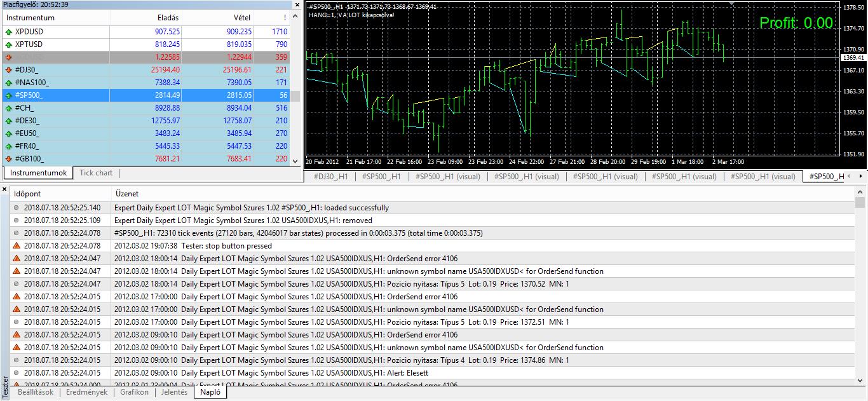Click the green up-arrow icon beside XPTUSD
The width and height of the screenshot is (868, 401).
[x=8, y=44]
